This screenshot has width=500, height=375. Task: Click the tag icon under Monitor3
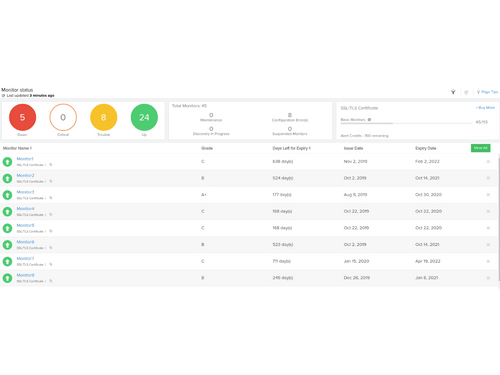coord(51,198)
